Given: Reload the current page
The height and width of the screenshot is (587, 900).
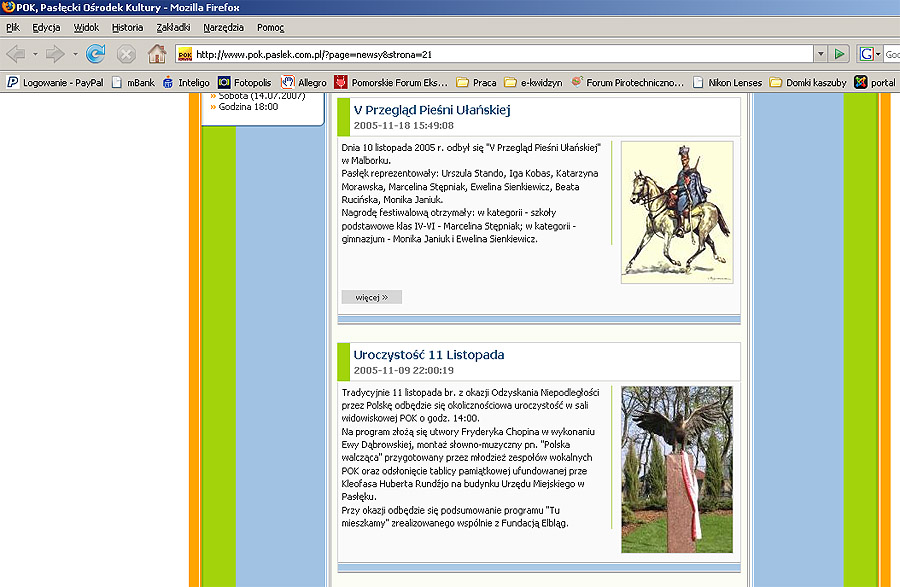Looking at the screenshot, I should click(96, 54).
